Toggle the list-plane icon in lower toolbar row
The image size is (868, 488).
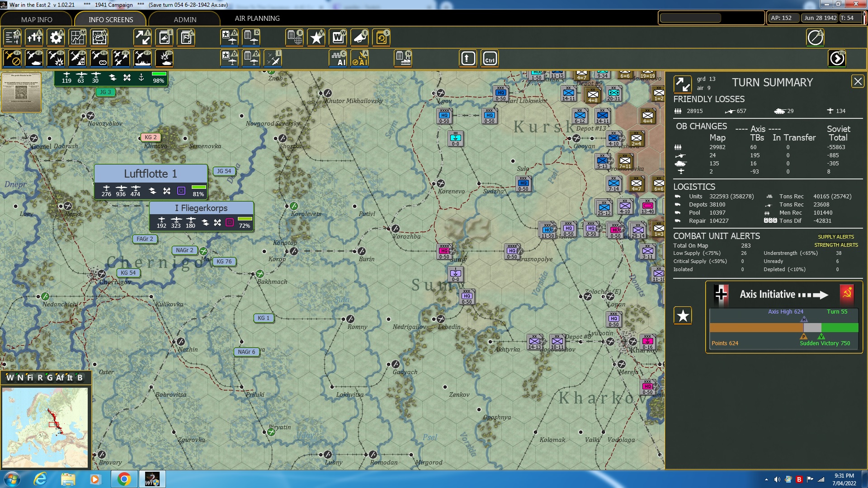(x=251, y=59)
